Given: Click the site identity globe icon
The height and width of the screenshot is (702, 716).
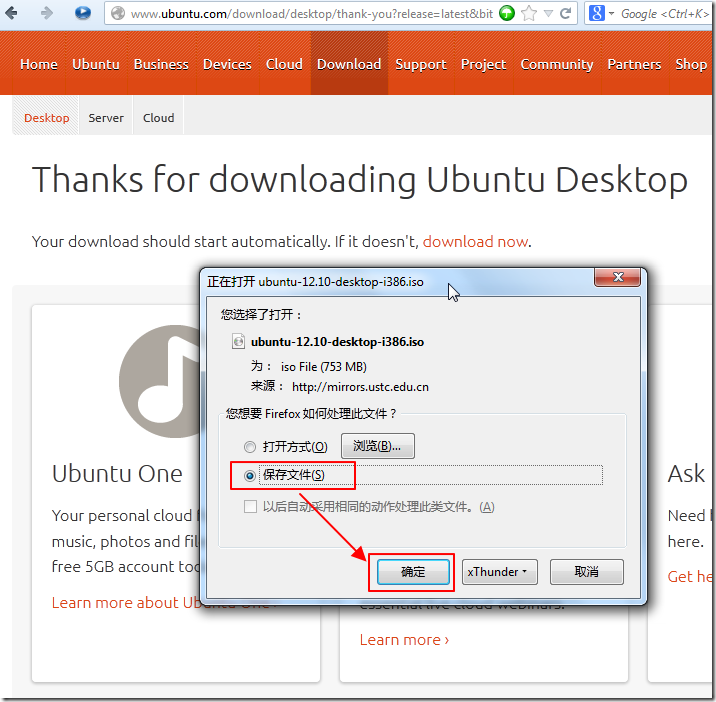Looking at the screenshot, I should [x=118, y=13].
